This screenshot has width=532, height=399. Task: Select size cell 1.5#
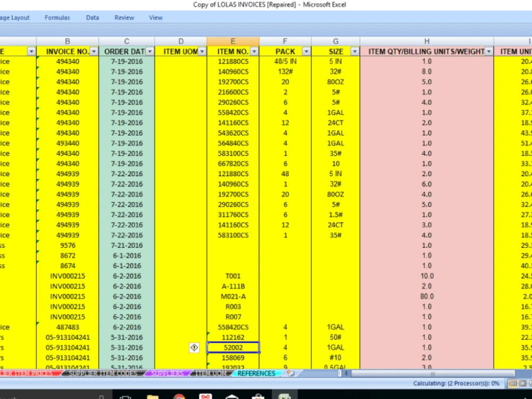pyautogui.click(x=336, y=215)
